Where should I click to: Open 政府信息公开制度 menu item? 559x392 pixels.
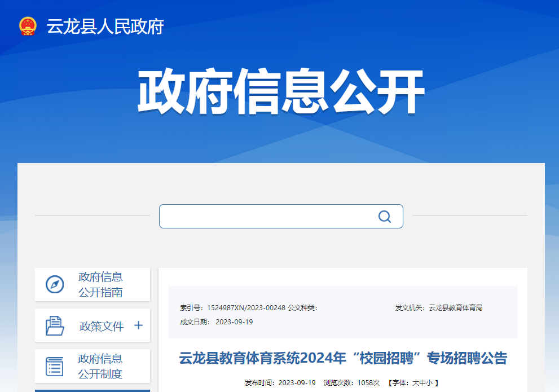pos(93,366)
